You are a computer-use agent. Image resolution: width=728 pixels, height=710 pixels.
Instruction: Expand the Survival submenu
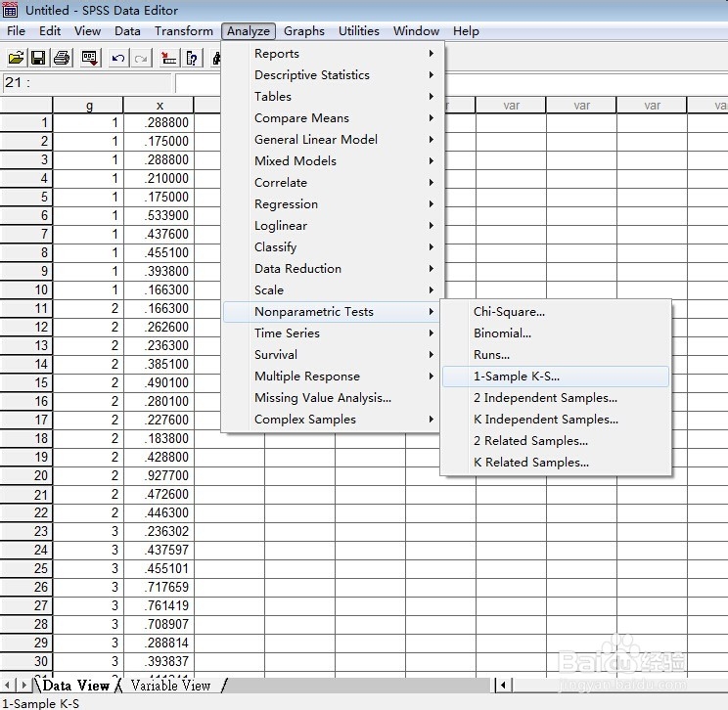pyautogui.click(x=332, y=355)
